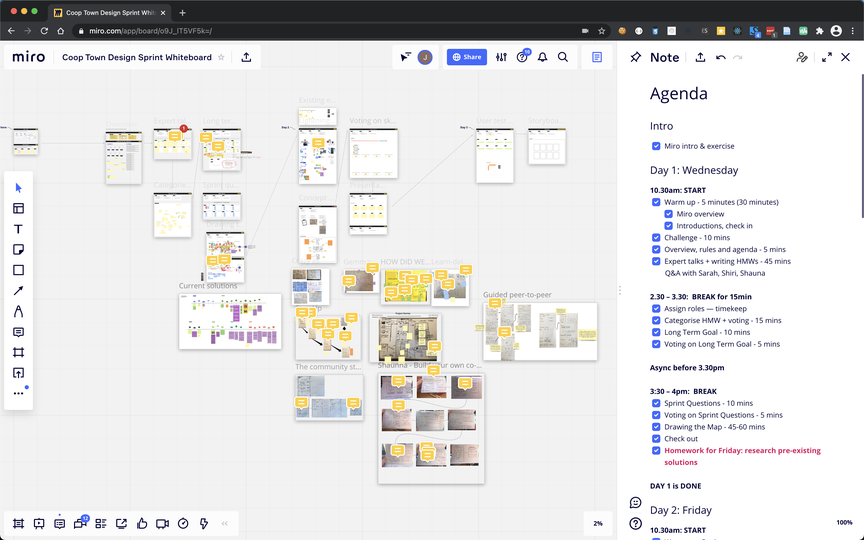Screen dimensions: 864x540
Task: Open the notifications bell
Action: 543,57
